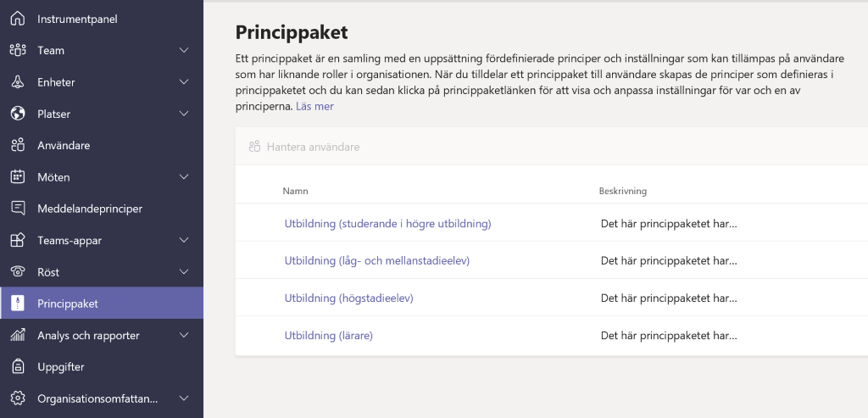868x418 pixels.
Task: Click the Team people icon in sidebar
Action: pyautogui.click(x=18, y=50)
